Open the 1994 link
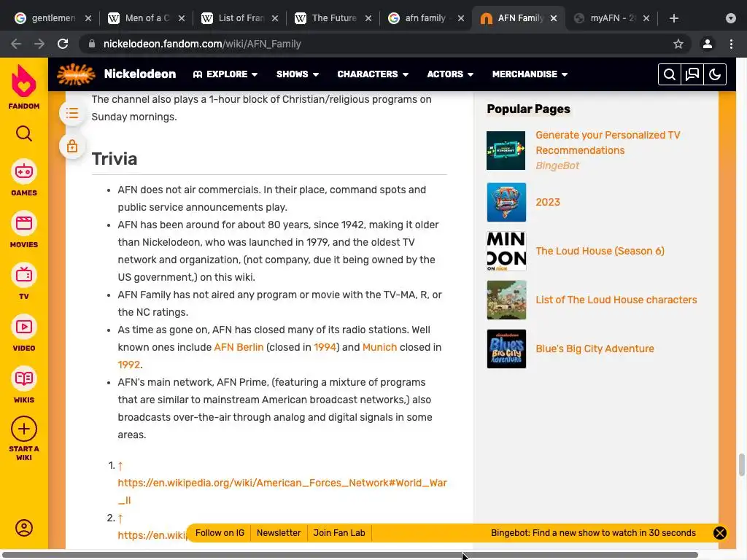747x560 pixels. click(x=325, y=347)
